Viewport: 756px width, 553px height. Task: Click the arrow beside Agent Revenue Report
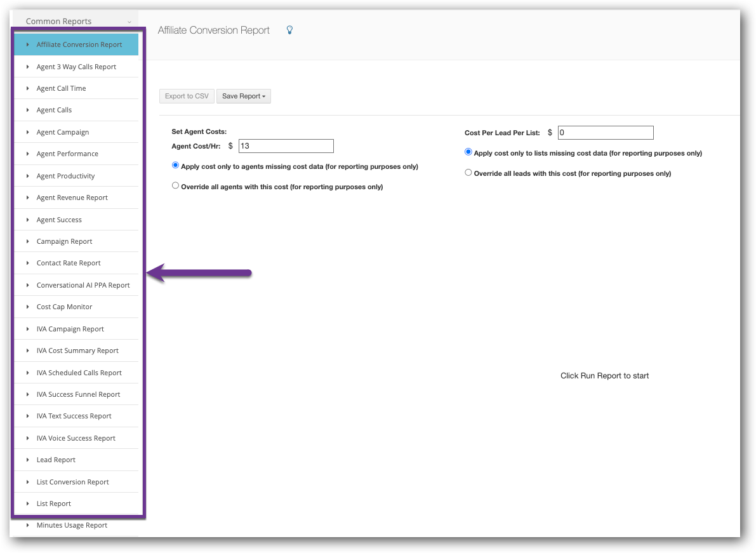[x=27, y=197]
